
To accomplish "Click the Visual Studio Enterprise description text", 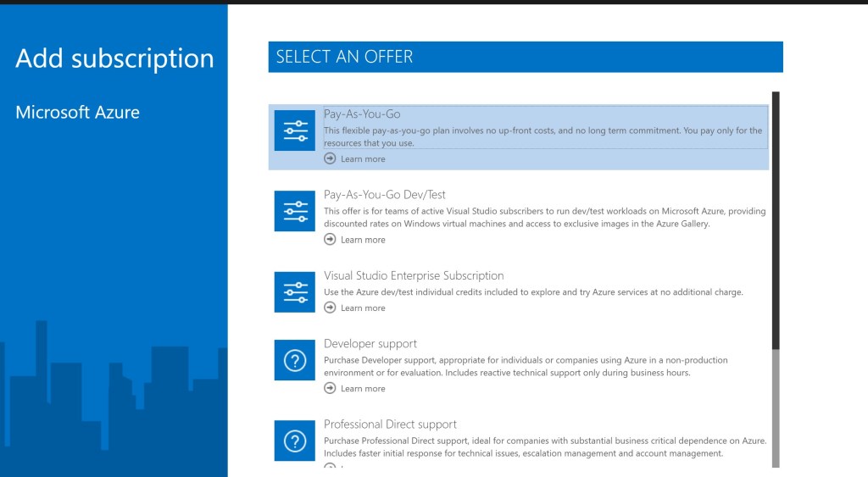I will pos(533,292).
